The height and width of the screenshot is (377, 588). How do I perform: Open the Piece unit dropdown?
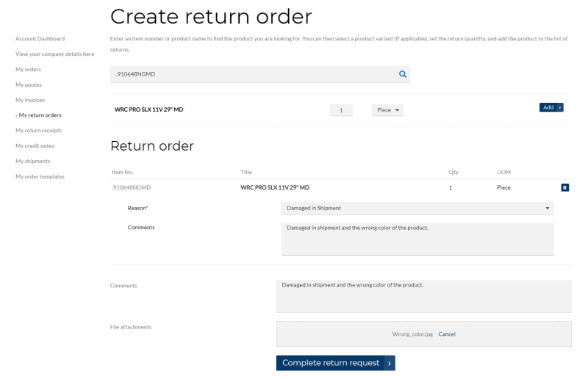pyautogui.click(x=387, y=110)
